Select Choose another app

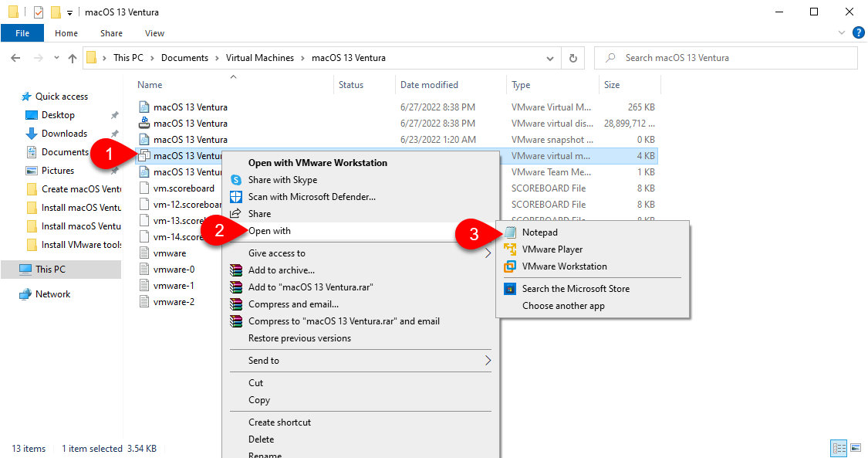[x=593, y=306]
